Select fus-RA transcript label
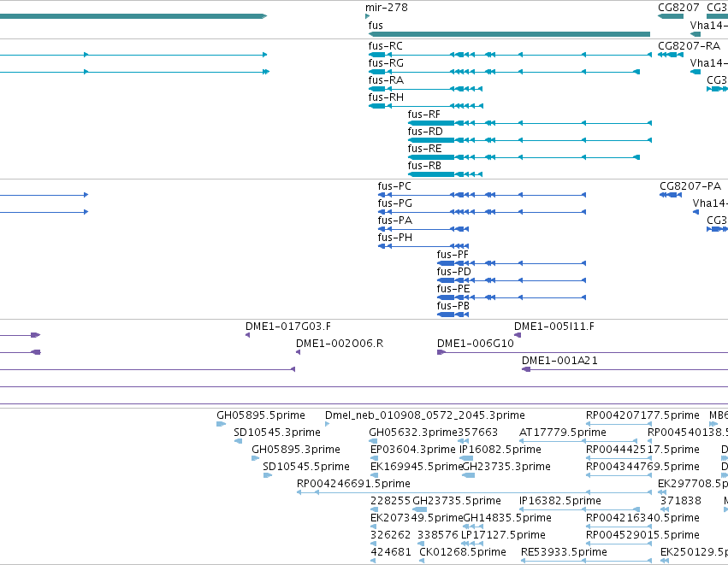Image resolution: width=728 pixels, height=565 pixels. (386, 80)
